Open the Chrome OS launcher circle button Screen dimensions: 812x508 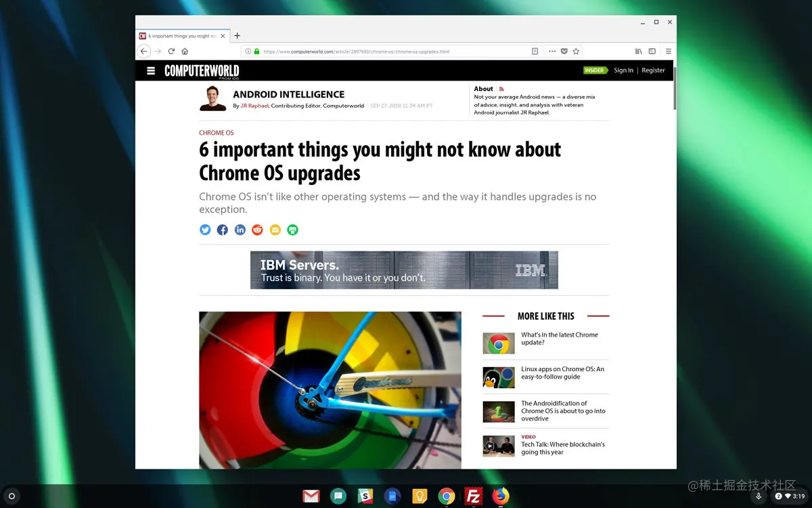[12, 496]
